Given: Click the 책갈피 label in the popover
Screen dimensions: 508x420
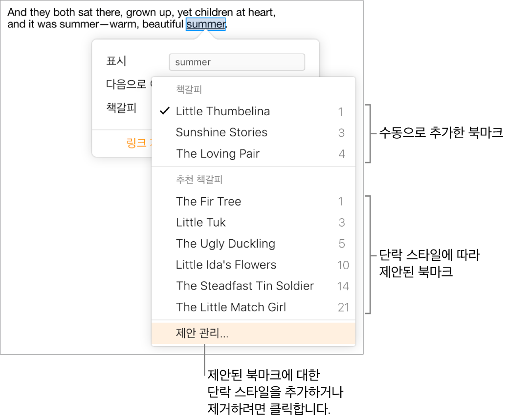Looking at the screenshot, I should pos(121,107).
